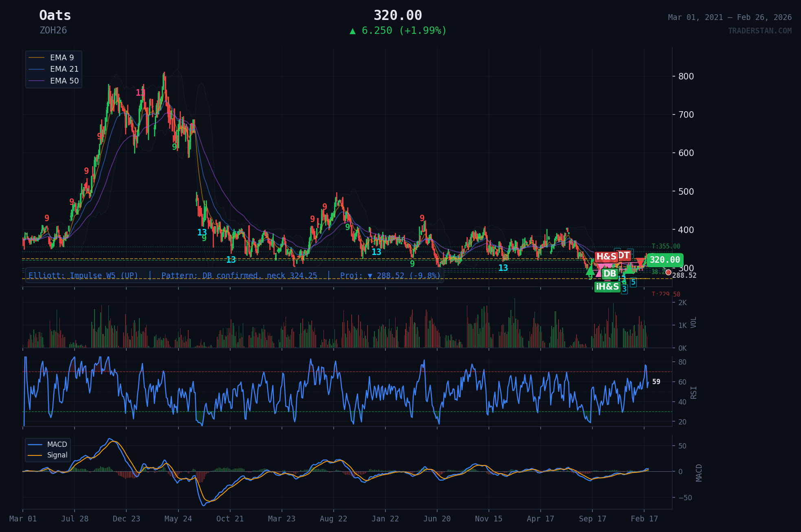The width and height of the screenshot is (801, 532).
Task: Click the boxed Elliott wave 5 marker
Action: click(633, 282)
